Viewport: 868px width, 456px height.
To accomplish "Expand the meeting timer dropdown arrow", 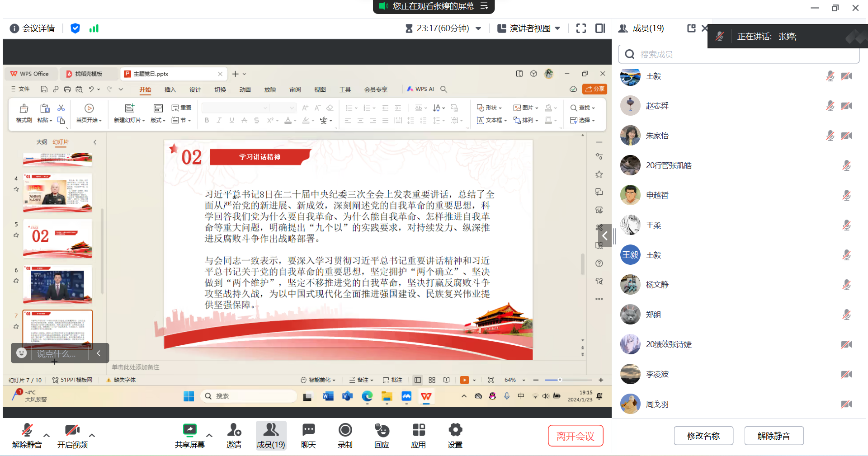I will tap(478, 28).
